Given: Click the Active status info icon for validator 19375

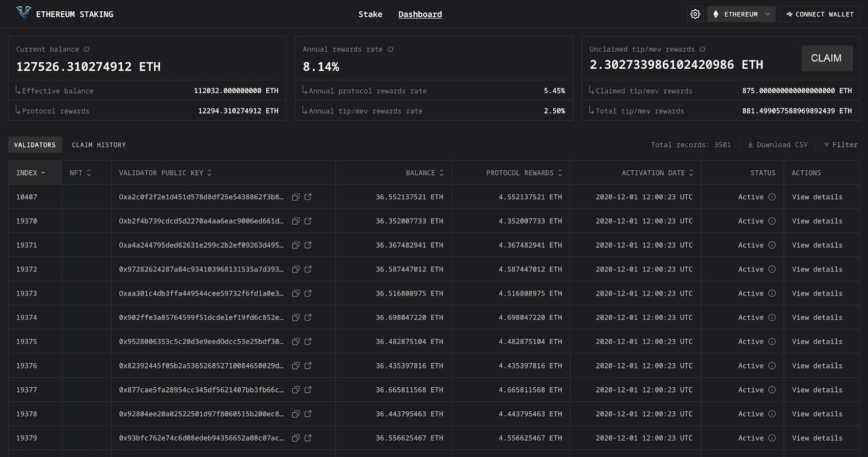Looking at the screenshot, I should coord(771,341).
